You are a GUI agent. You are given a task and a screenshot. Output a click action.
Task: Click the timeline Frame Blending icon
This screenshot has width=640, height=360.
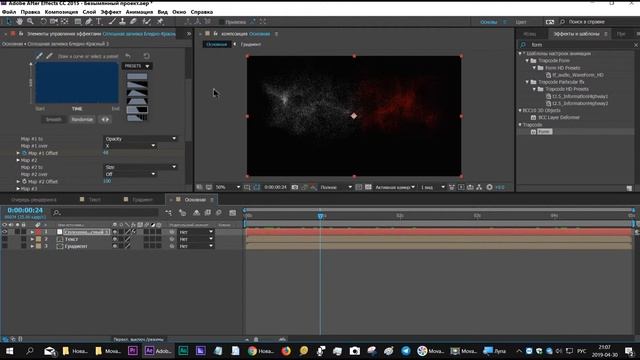point(208,213)
